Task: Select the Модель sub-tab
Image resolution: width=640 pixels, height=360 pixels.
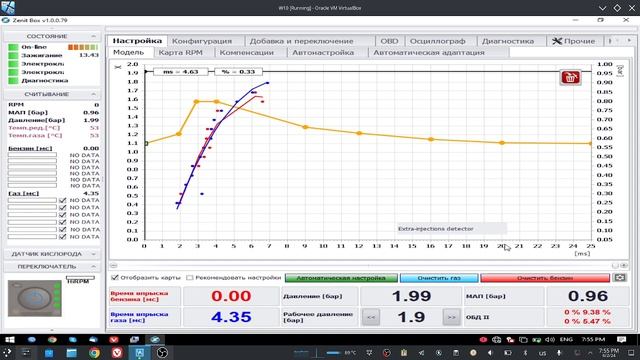Action: 129,52
